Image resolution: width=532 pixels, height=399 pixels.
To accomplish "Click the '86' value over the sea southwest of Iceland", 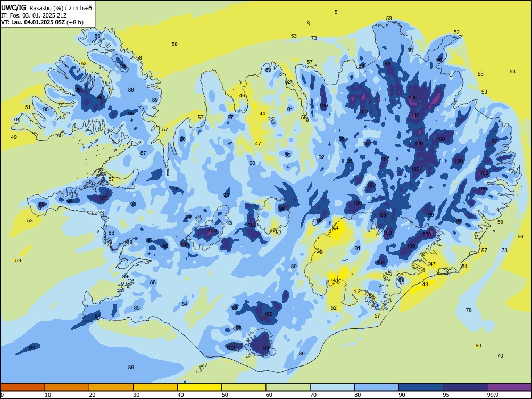I will [131, 368].
